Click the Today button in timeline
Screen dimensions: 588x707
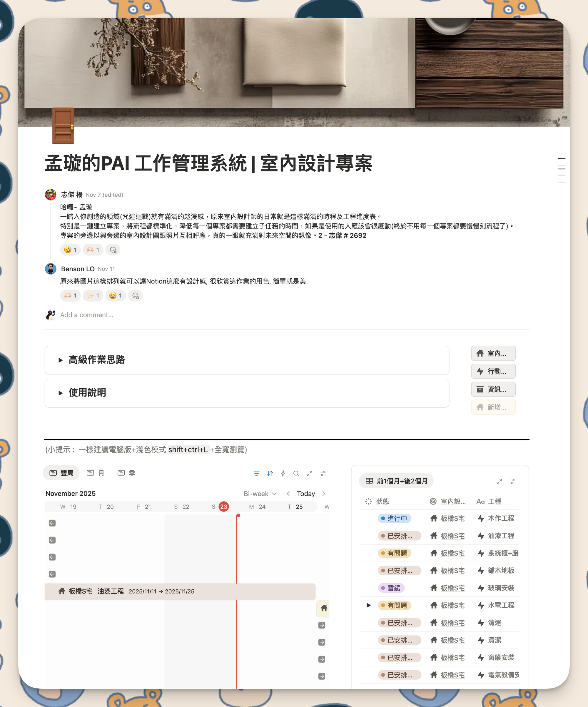click(x=305, y=494)
